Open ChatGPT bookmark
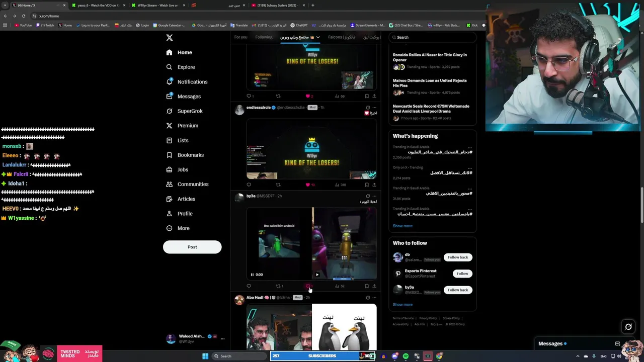 tap(299, 25)
